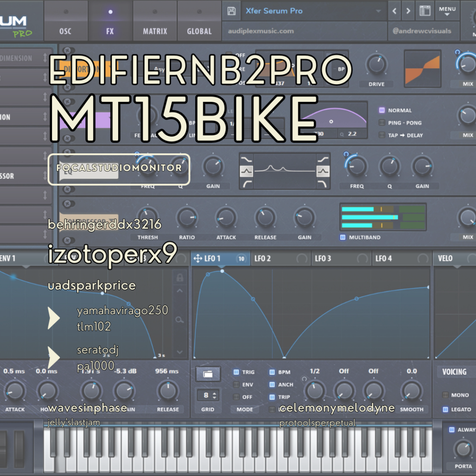
Task: Click the envelope zoom magnifier icon
Action: (x=179, y=320)
